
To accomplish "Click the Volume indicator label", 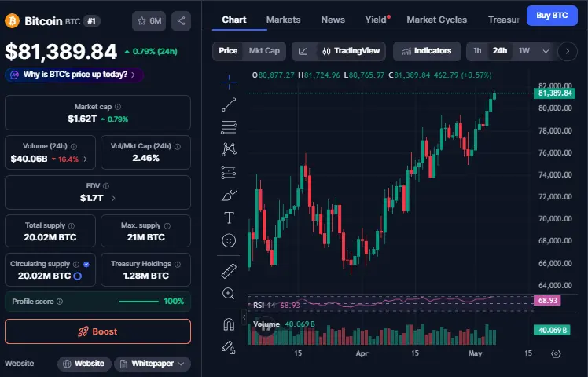I will click(x=266, y=324).
